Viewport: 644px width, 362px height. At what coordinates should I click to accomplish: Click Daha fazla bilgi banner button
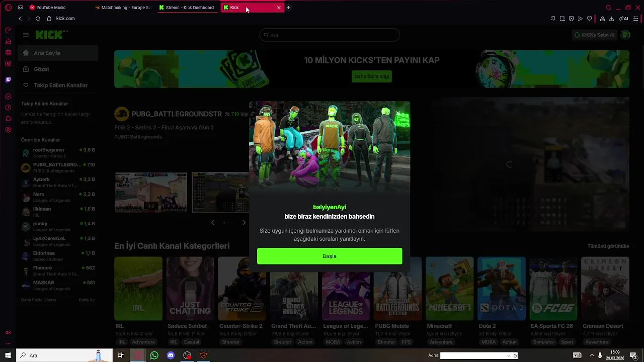coord(372,76)
